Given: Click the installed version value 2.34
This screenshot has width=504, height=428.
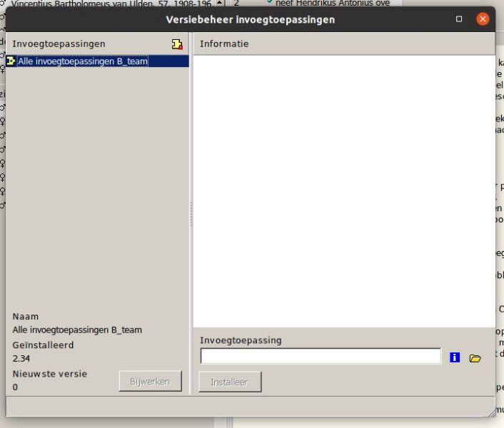Looking at the screenshot, I should tap(21, 358).
